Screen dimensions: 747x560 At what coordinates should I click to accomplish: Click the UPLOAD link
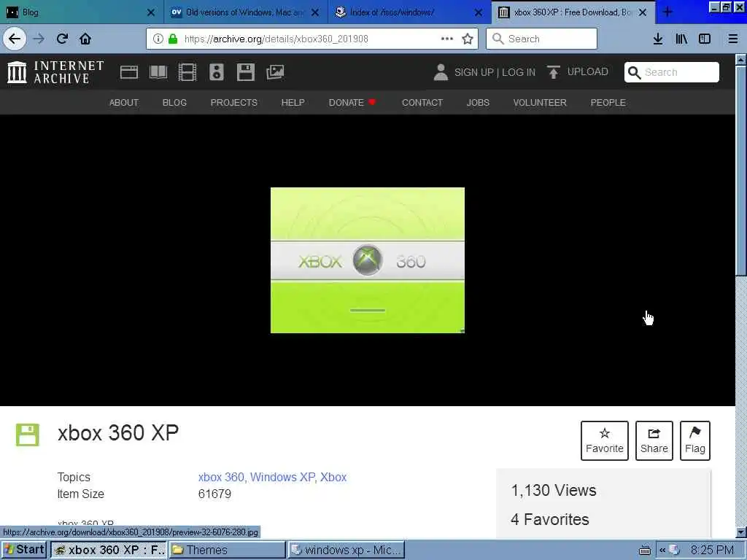click(587, 72)
